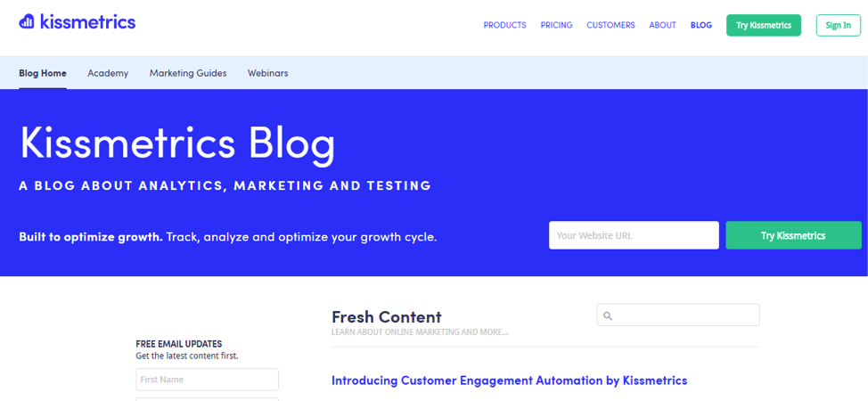Click inside the blog search box
Image resolution: width=868 pixels, height=401 pixels.
coord(684,315)
